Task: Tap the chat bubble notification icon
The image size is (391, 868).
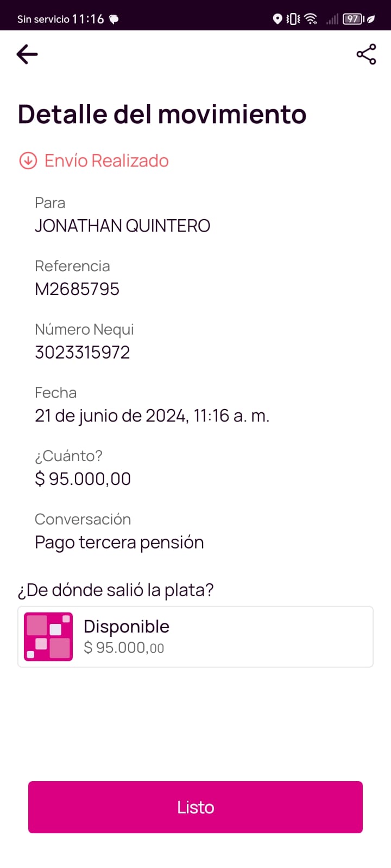Action: pos(114,20)
